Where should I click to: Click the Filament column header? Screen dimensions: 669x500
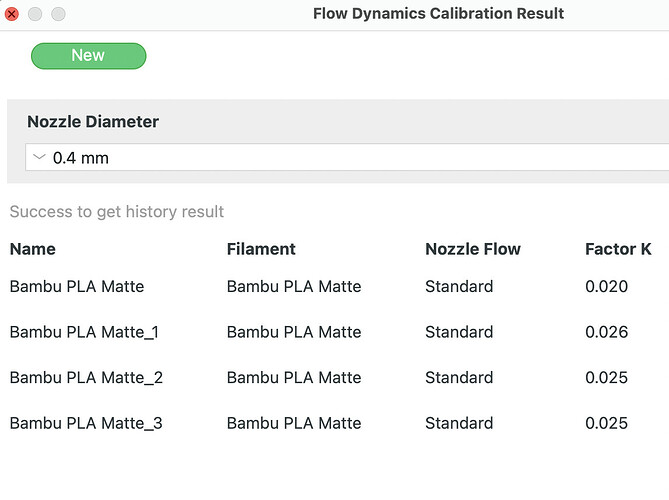point(261,249)
